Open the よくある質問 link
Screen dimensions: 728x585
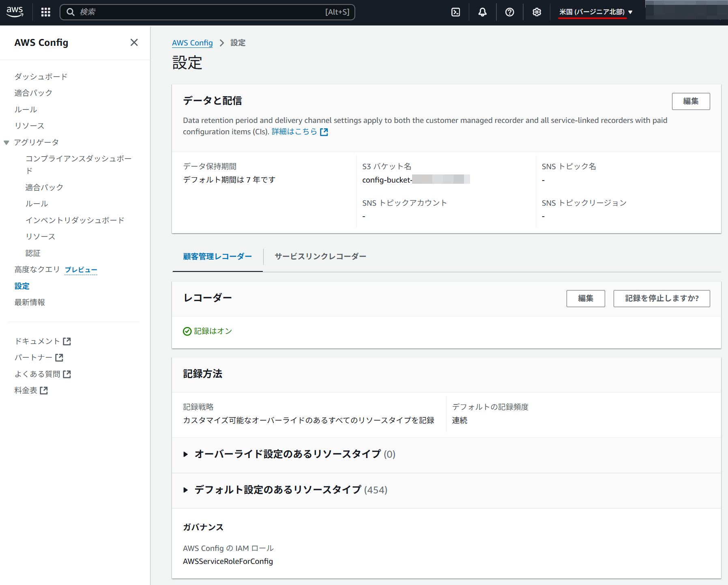tap(37, 374)
